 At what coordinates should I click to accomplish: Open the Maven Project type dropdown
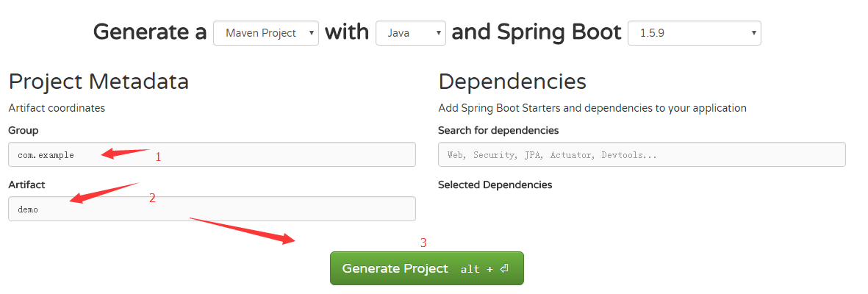pyautogui.click(x=266, y=33)
